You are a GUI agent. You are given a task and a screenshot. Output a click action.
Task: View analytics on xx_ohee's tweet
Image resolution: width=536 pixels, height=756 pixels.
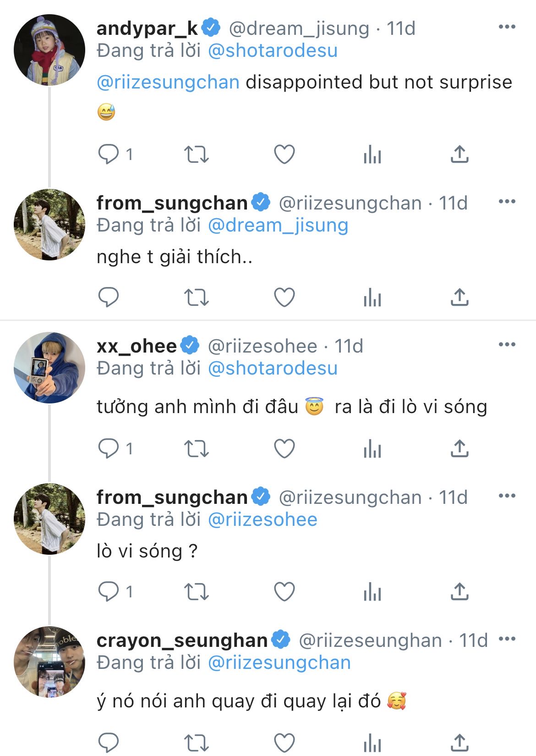point(372,448)
